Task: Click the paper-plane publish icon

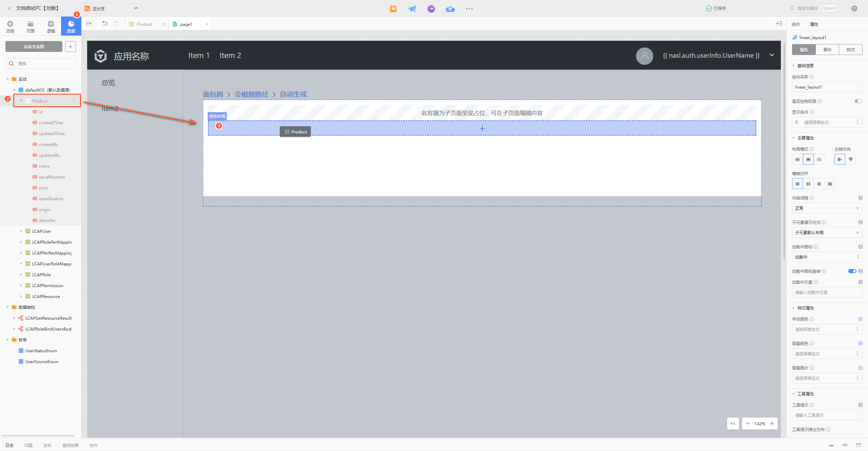Action: tap(412, 8)
